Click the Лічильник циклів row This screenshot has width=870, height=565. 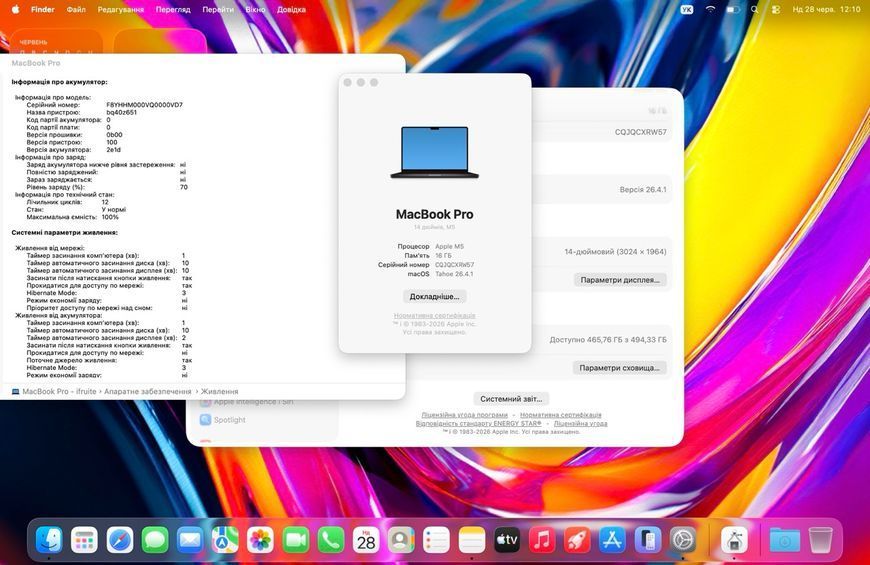(x=67, y=202)
